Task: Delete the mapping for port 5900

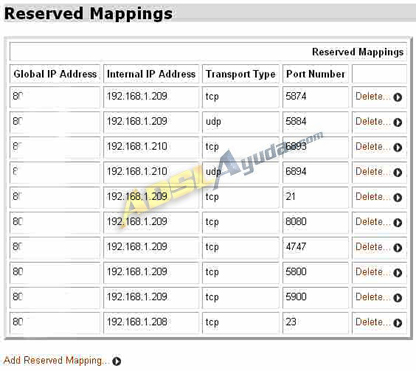Action: 372,297
